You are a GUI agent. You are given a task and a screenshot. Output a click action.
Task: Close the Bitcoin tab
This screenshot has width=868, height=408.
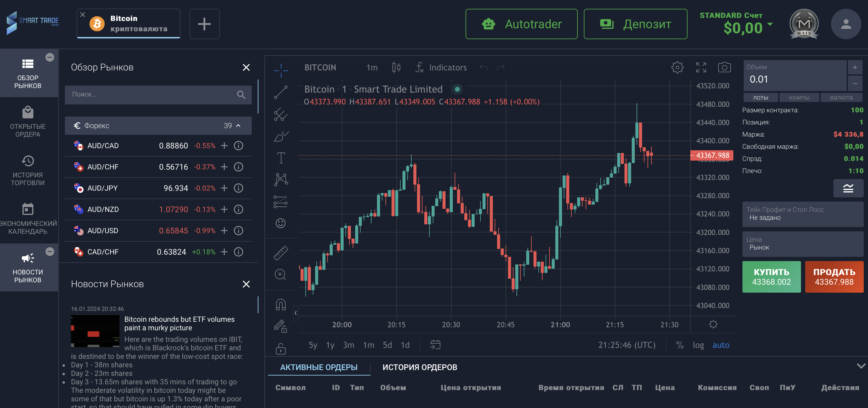[x=82, y=15]
